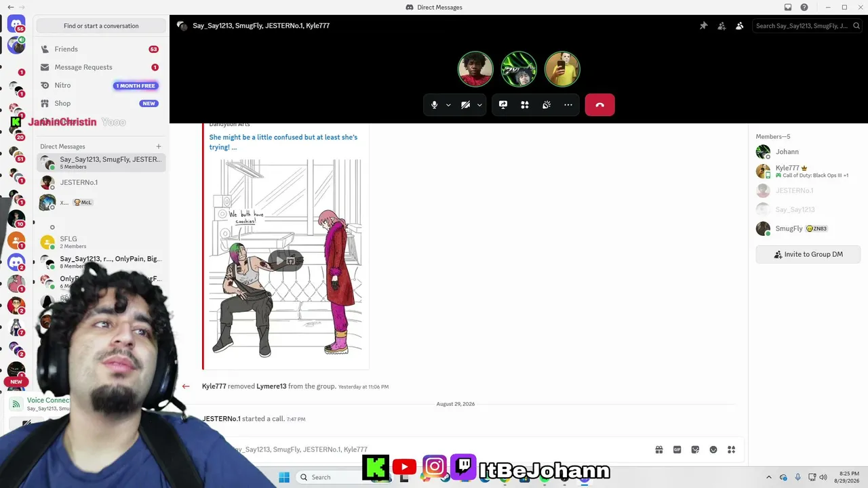Open apps launcher in the message bar
This screenshot has height=488, width=868.
pos(731,449)
